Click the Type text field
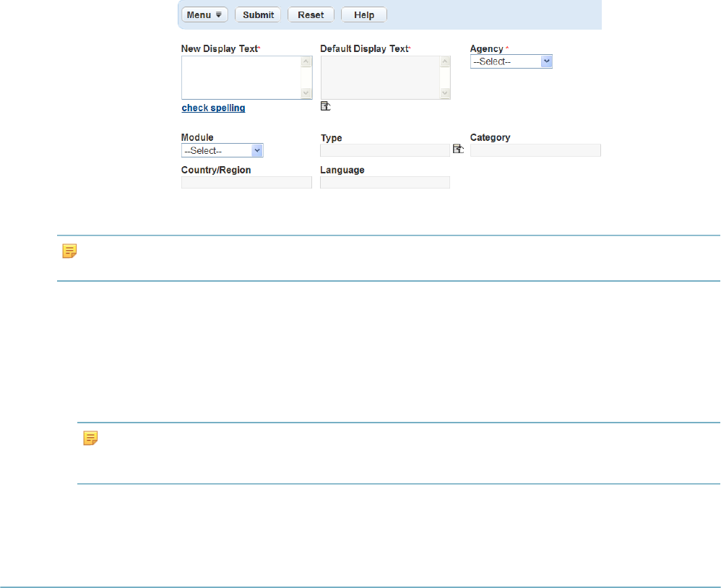This screenshot has width=721, height=588. point(385,150)
